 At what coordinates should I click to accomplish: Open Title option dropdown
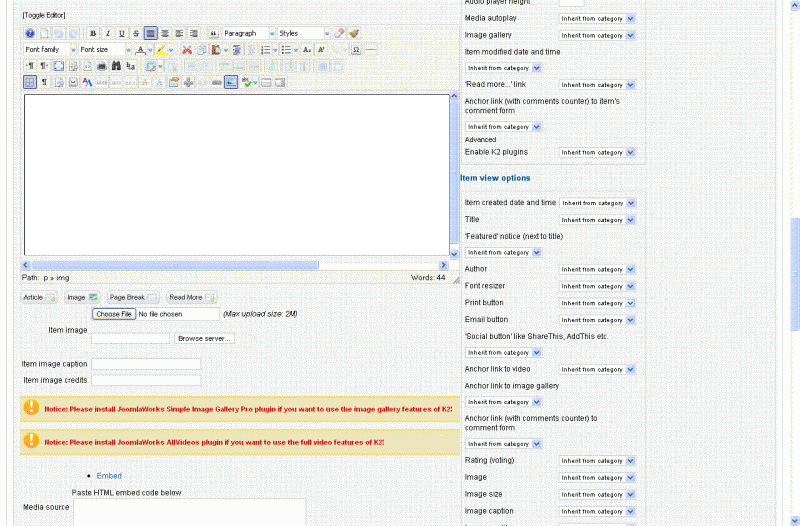click(x=597, y=220)
